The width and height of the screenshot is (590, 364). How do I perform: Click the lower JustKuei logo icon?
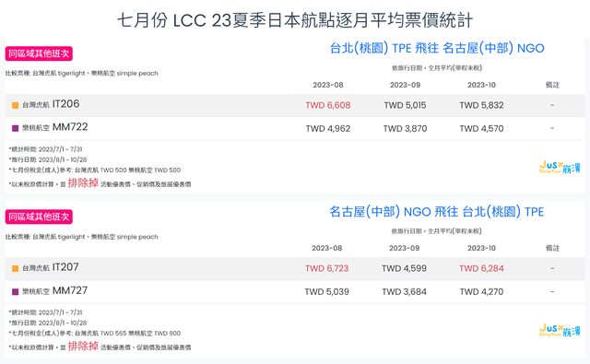coord(560,330)
